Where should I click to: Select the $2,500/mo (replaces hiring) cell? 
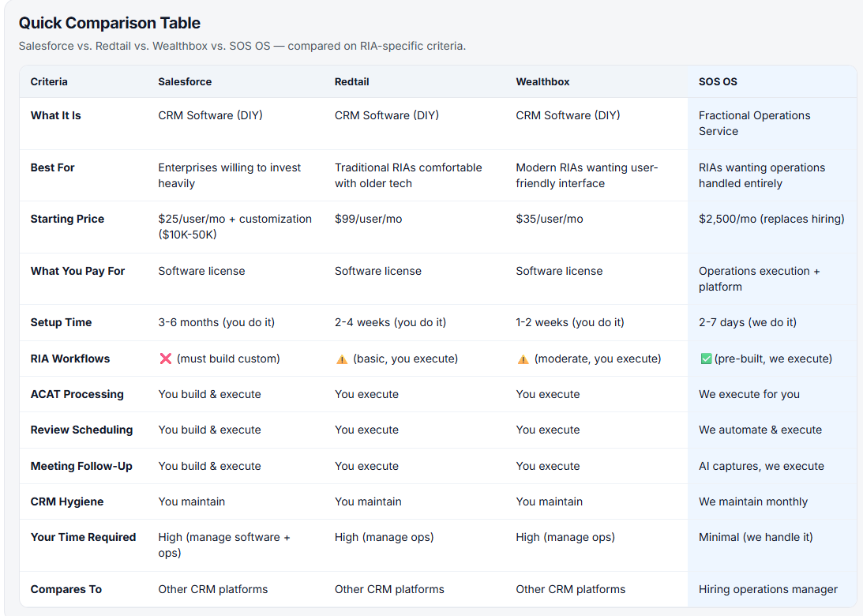771,219
